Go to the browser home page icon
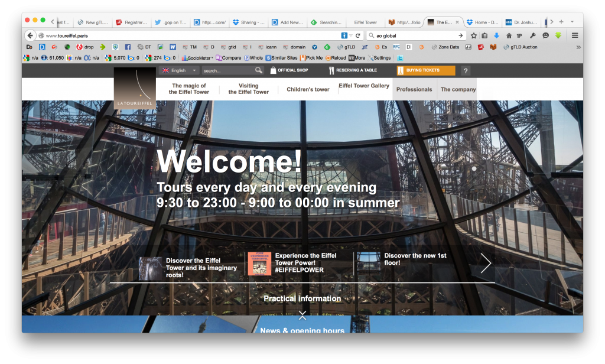Viewport: 605px width, 364px height. pos(509,35)
